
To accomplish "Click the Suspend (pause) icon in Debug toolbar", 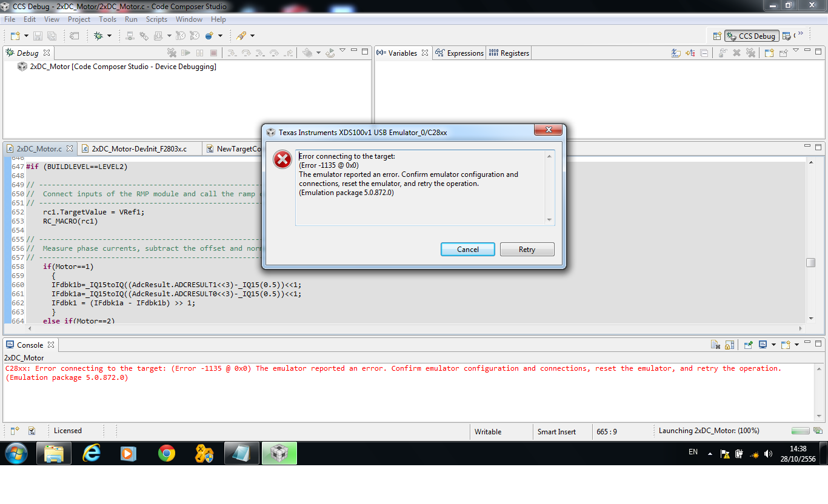I will 200,53.
